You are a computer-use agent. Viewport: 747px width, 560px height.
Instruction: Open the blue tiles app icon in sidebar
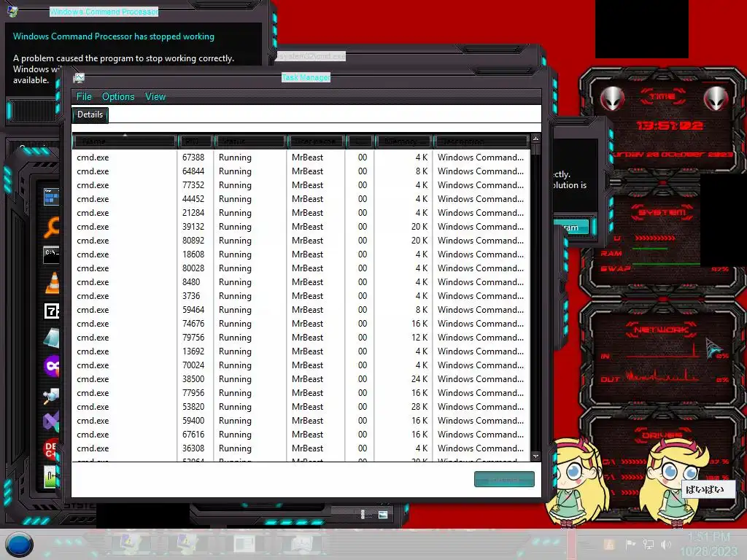click(52, 197)
